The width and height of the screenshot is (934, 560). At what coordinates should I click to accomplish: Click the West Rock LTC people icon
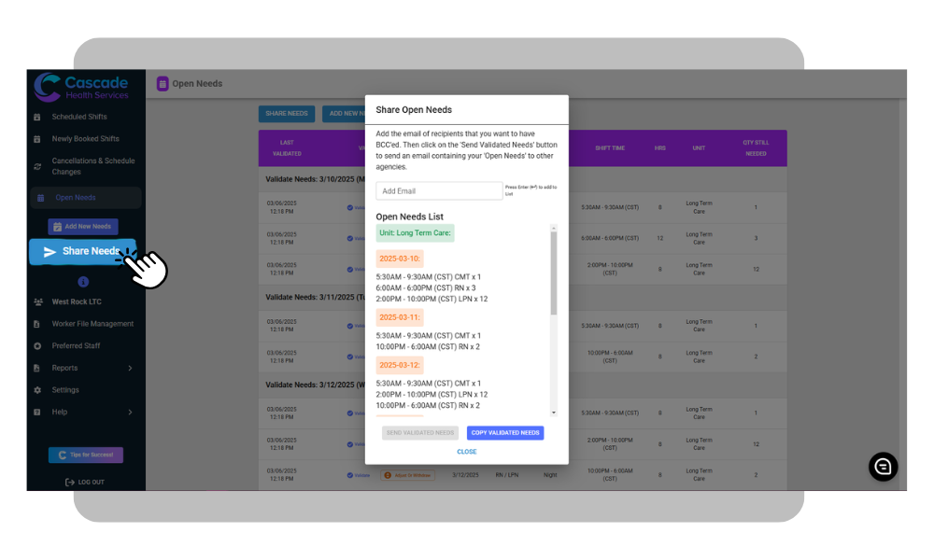[38, 302]
